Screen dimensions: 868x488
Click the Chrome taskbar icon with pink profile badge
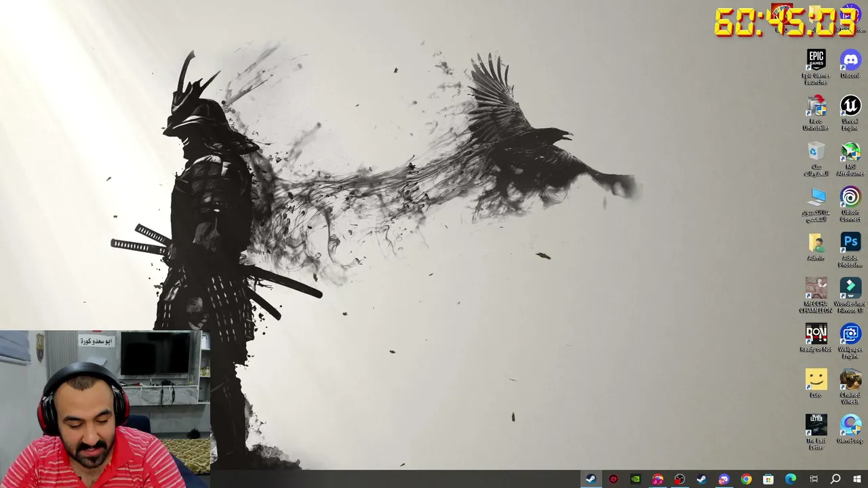tap(658, 479)
